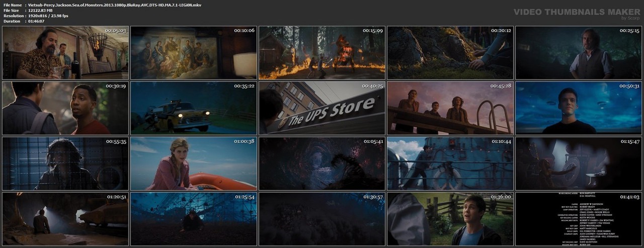Image resolution: width=644 pixels, height=248 pixels.
Task: Open the dark tunnel thumbnail 01:05:41
Action: [322, 163]
